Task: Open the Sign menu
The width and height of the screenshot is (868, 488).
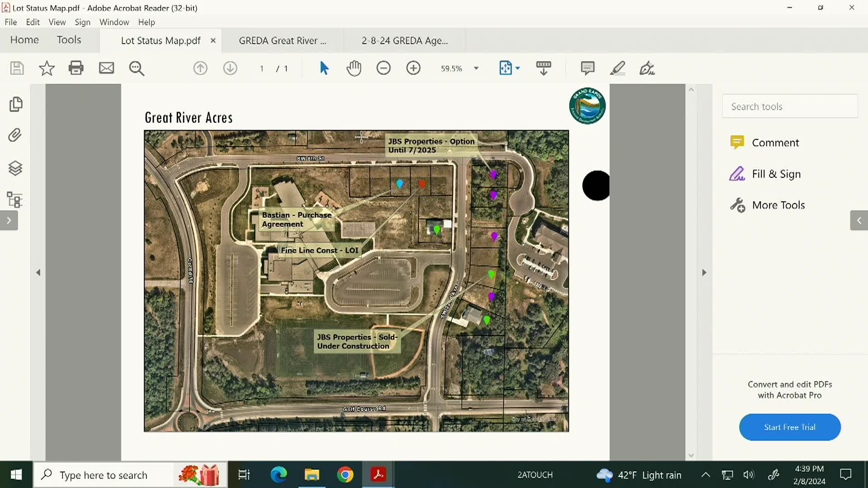Action: 82,22
